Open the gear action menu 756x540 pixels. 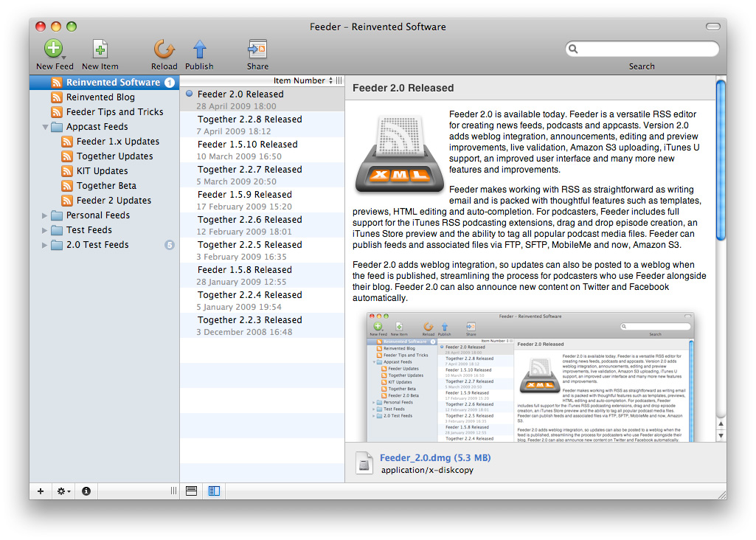click(63, 491)
